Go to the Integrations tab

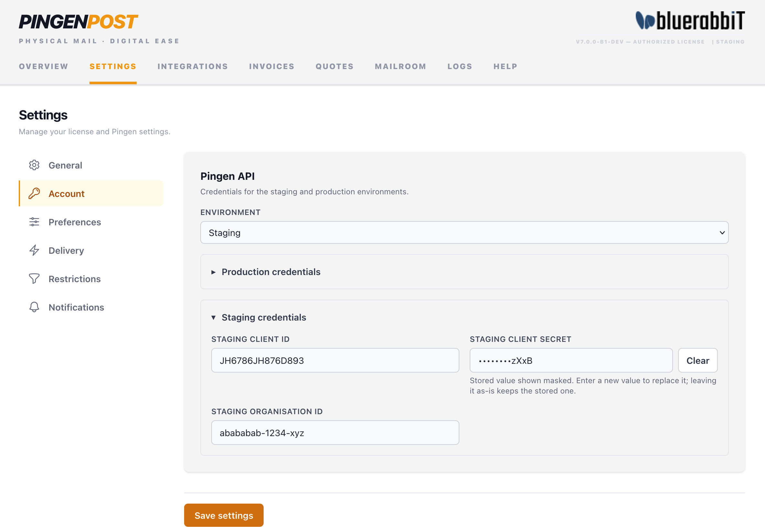click(193, 66)
